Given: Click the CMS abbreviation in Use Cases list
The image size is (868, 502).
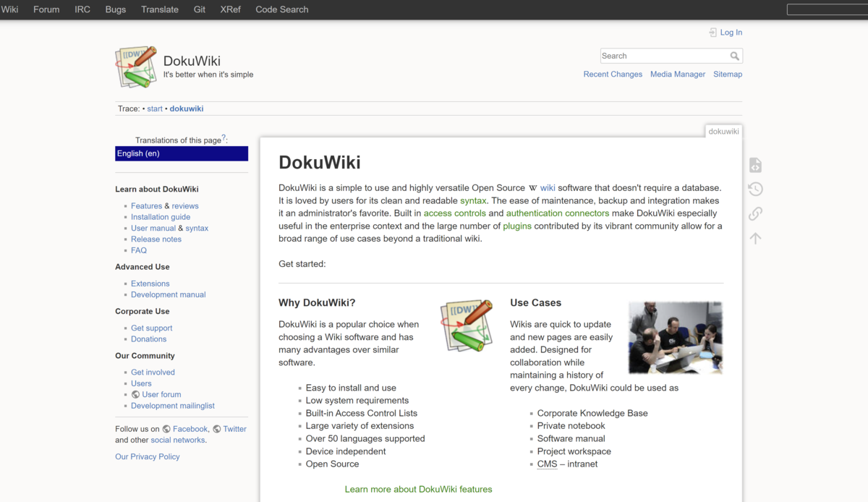Looking at the screenshot, I should (547, 464).
